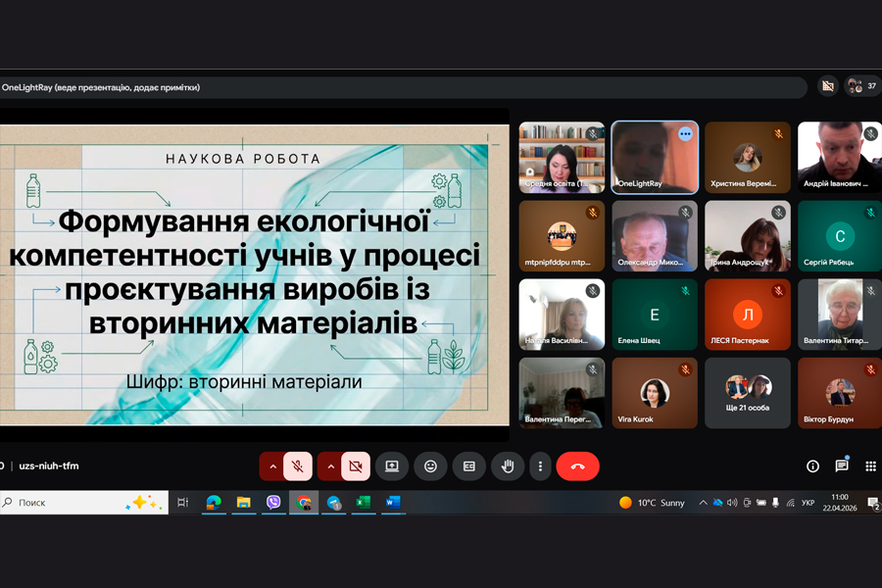This screenshot has height=588, width=882.
Task: Unmute the microphone button
Action: [298, 466]
